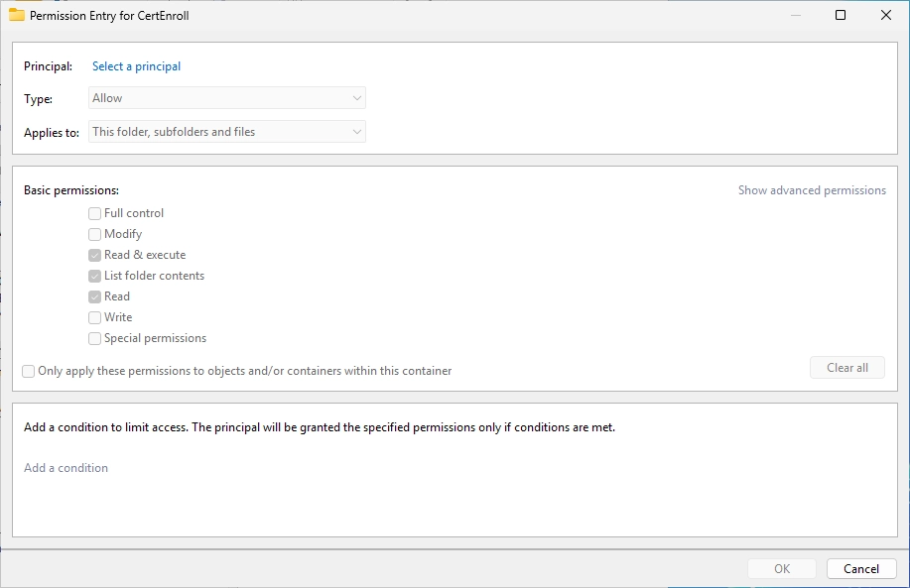The height and width of the screenshot is (588, 910).
Task: Check the Full control checkbox
Action: point(94,213)
